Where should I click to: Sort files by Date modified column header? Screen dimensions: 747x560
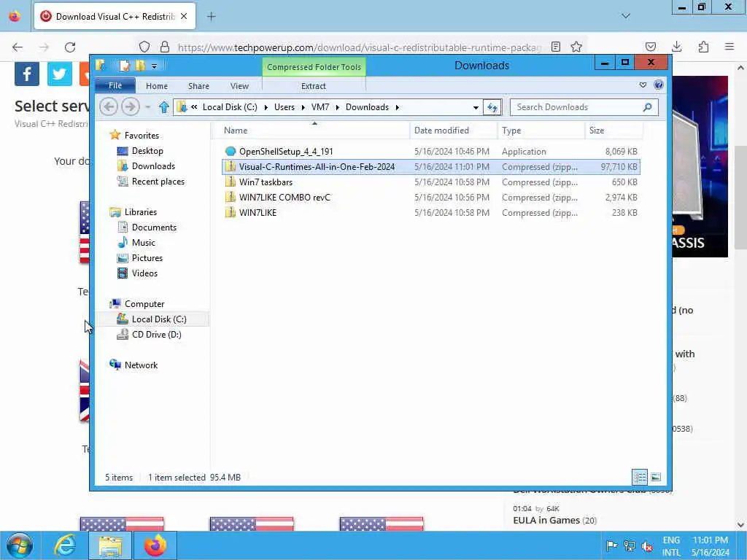tap(452, 130)
